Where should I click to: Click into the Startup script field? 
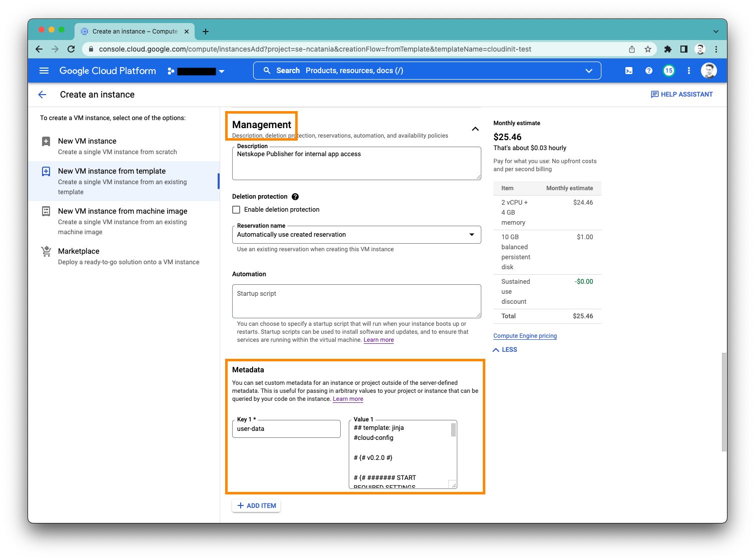357,301
